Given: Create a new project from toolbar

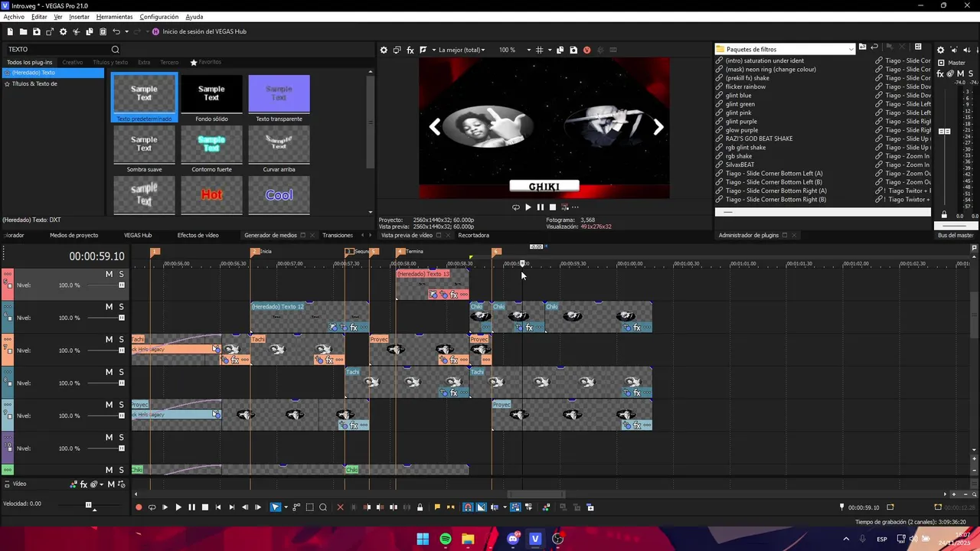Looking at the screenshot, I should pyautogui.click(x=10, y=31).
